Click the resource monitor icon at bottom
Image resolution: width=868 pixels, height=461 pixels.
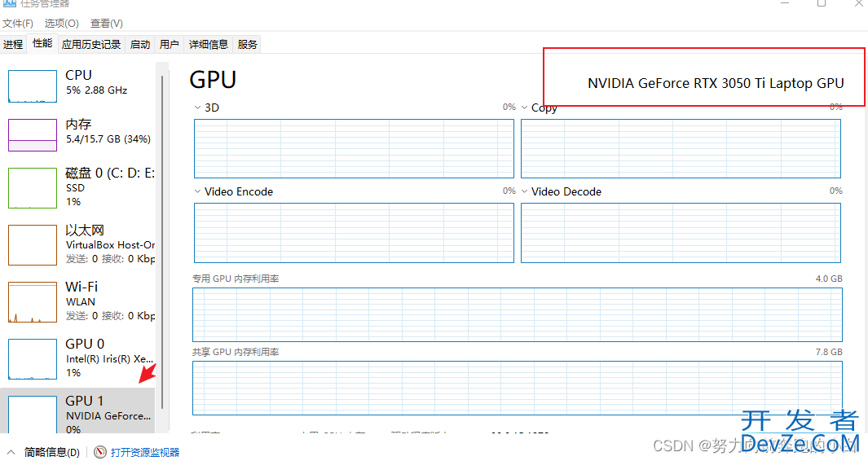point(100,452)
